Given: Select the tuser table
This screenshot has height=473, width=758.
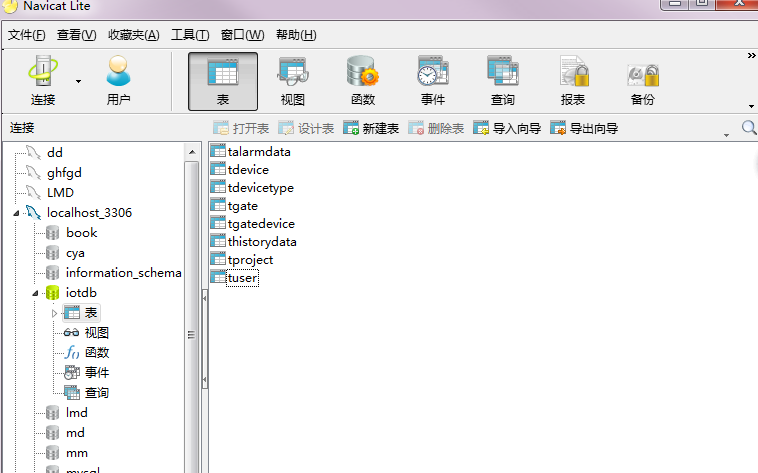Looking at the screenshot, I should 242,278.
